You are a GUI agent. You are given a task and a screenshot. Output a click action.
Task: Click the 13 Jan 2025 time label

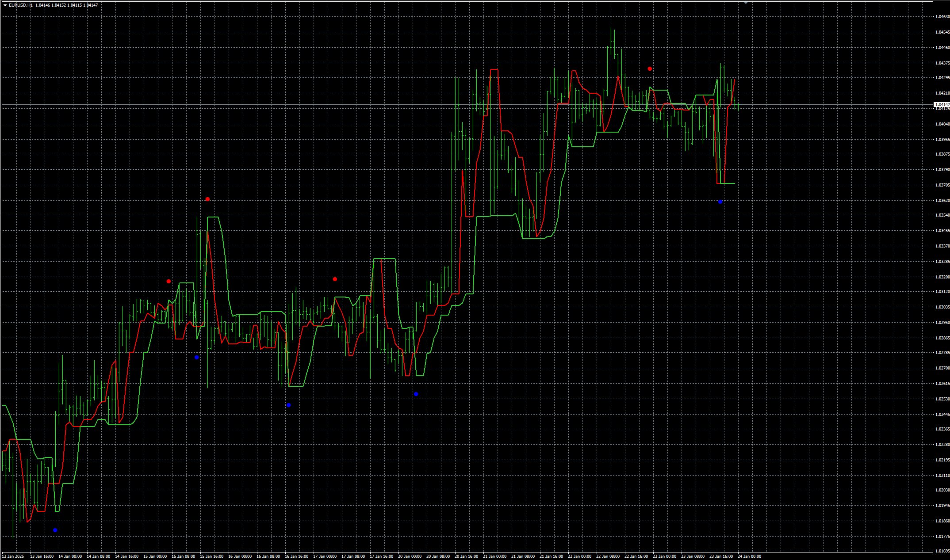(13, 556)
